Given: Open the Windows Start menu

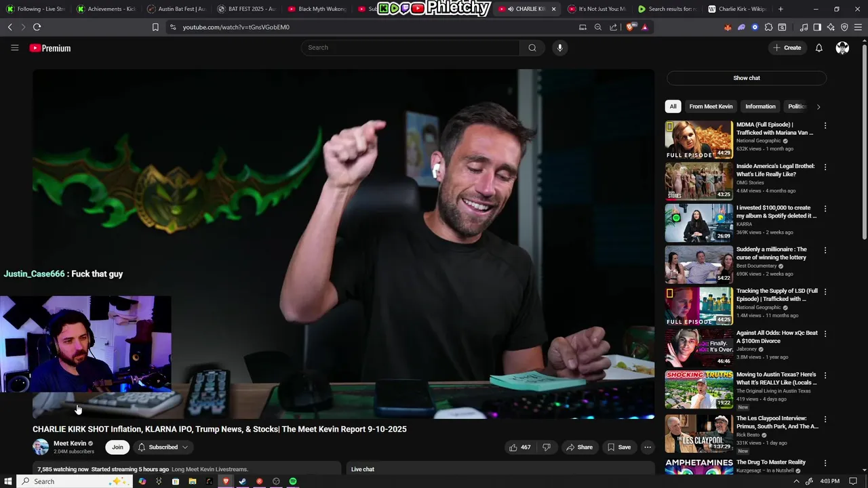Looking at the screenshot, I should click(x=8, y=481).
